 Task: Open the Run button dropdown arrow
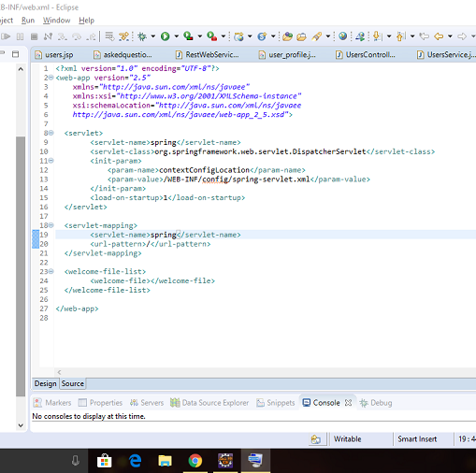pos(177,36)
